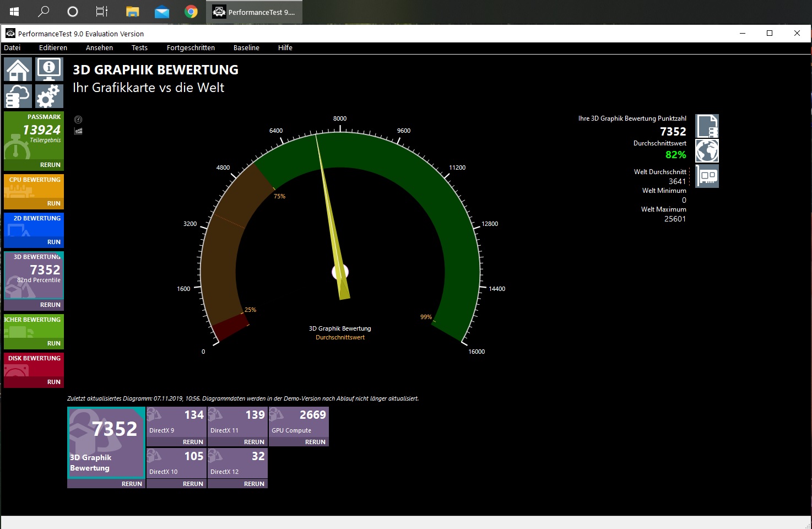Select the DirectX 12 score 32 tile
Viewport: 812px width, 529px height.
click(x=237, y=463)
